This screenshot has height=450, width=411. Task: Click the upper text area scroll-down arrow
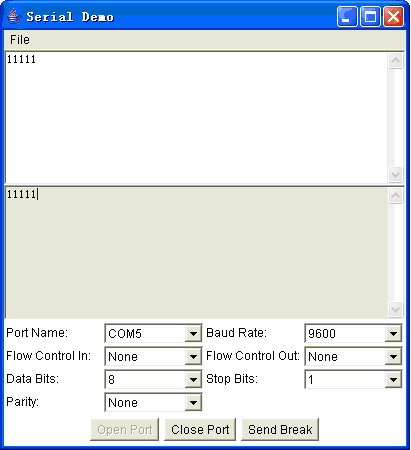[395, 174]
